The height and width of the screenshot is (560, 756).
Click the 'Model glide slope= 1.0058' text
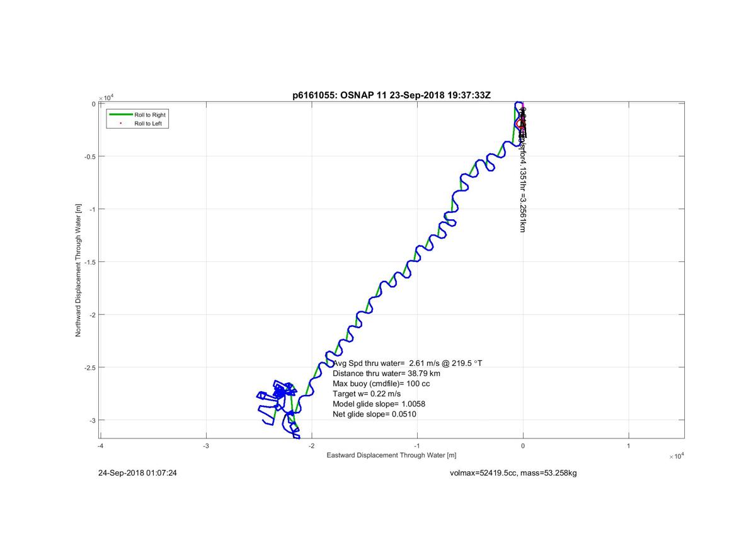(379, 404)
